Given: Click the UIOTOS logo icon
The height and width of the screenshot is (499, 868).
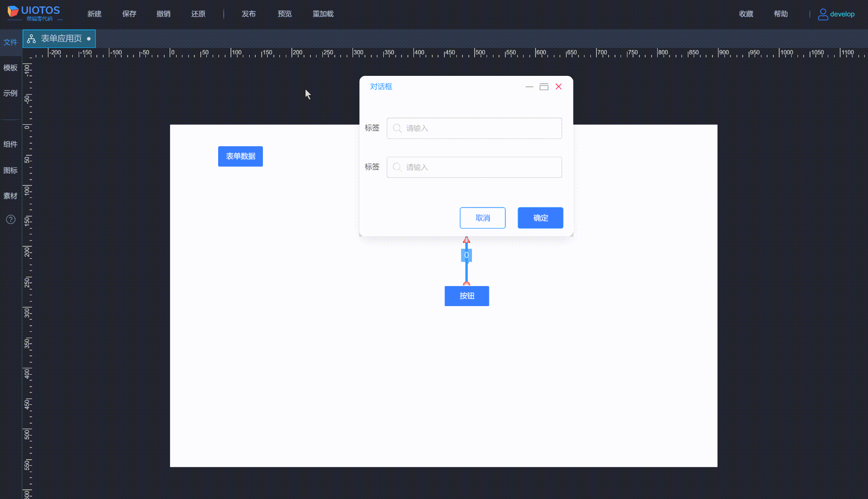Looking at the screenshot, I should 13,11.
